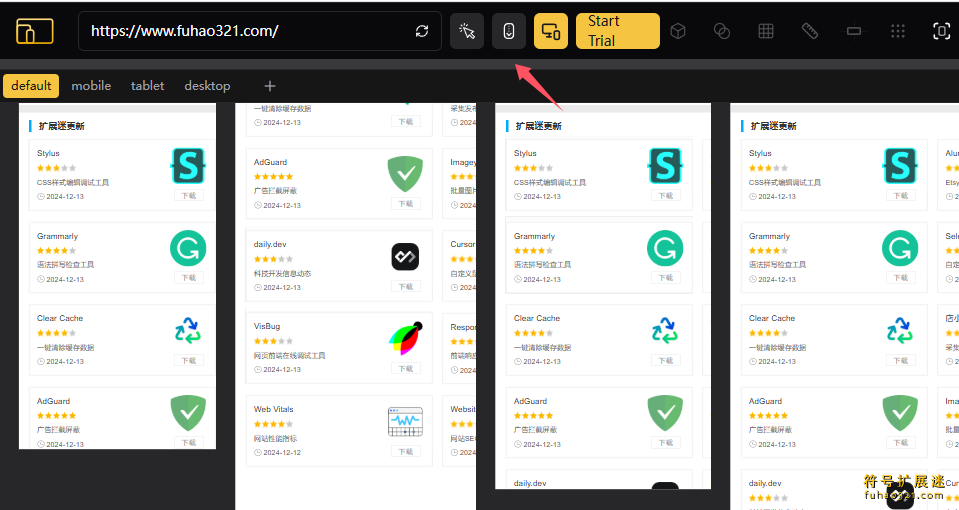Viewport: 959px width, 510px height.
Task: Open the desktop tab
Action: click(x=207, y=86)
